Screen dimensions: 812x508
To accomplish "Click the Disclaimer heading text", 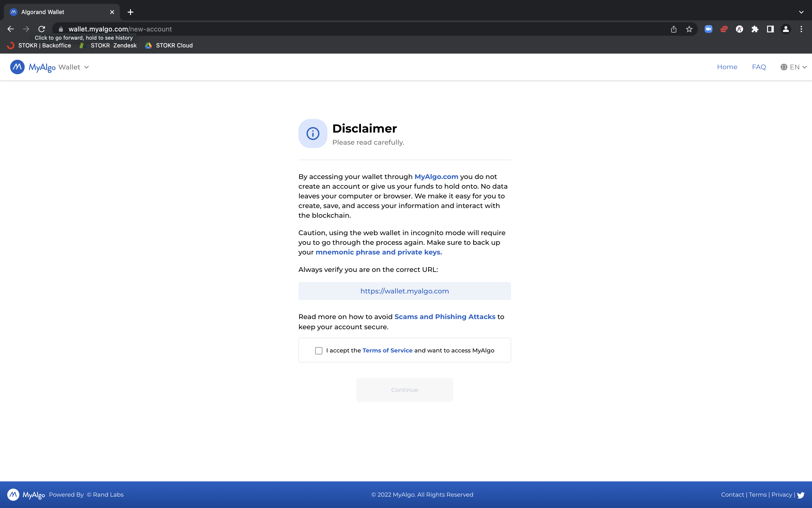I will [364, 128].
